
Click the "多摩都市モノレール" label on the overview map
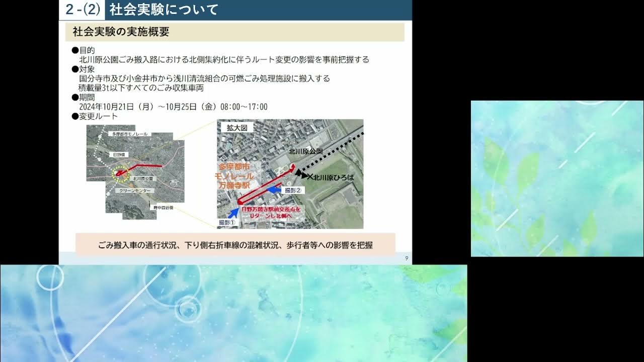(130, 135)
